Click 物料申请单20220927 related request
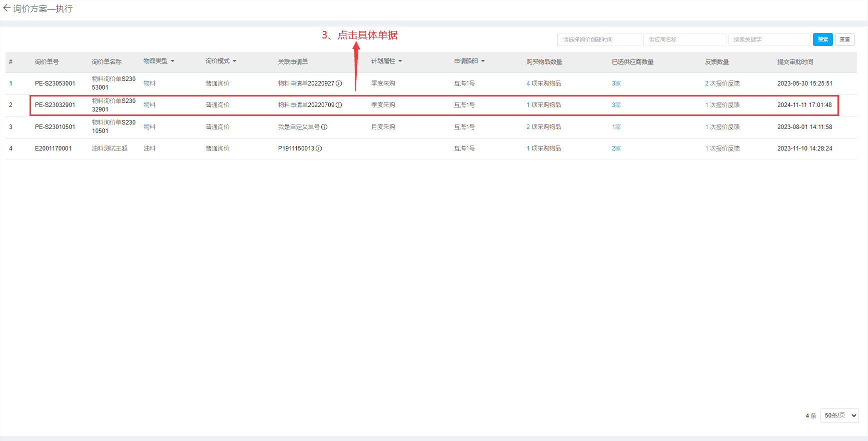The width and height of the screenshot is (868, 441). 306,83
